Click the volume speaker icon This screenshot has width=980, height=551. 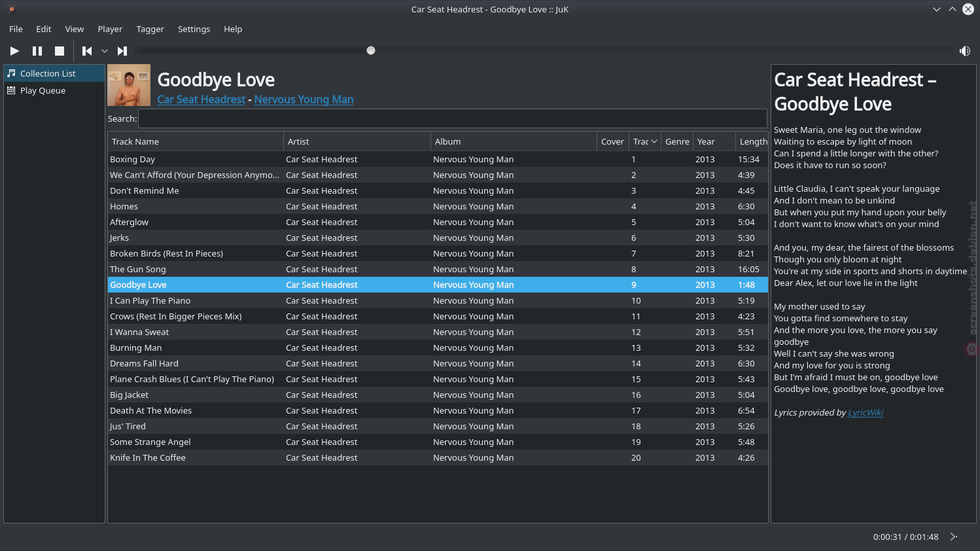coord(964,51)
